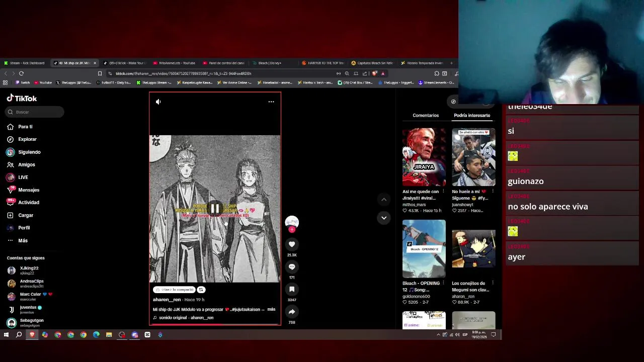
Task: Switch to Capitulos Bleach Sin Relleno tab
Action: click(x=372, y=63)
